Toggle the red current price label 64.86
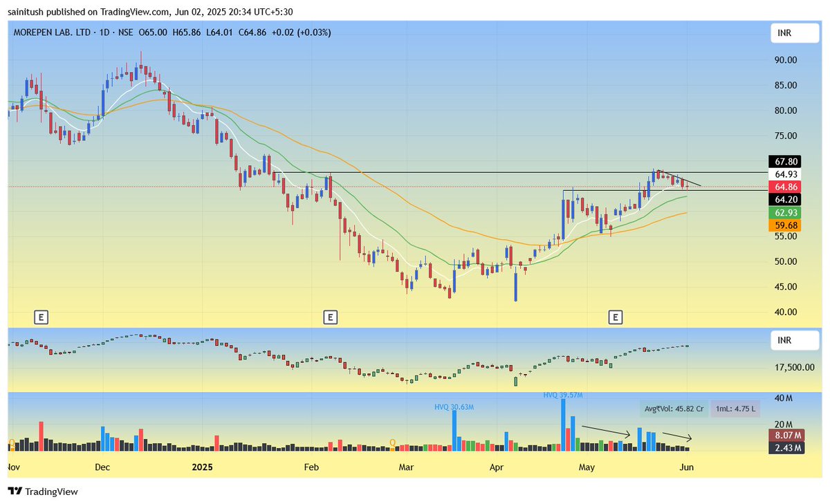830x504 pixels. pos(786,187)
